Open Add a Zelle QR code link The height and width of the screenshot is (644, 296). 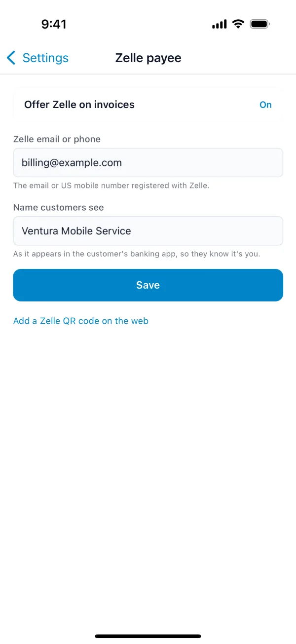point(81,321)
